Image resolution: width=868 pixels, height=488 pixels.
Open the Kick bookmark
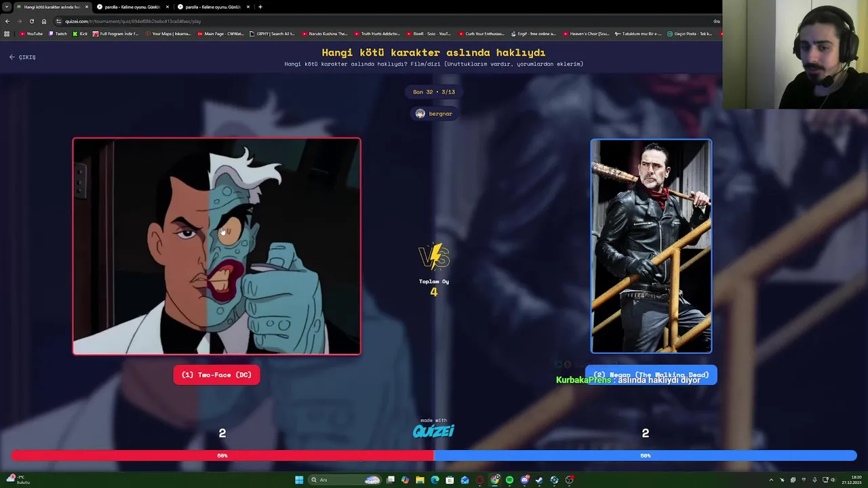tap(81, 34)
